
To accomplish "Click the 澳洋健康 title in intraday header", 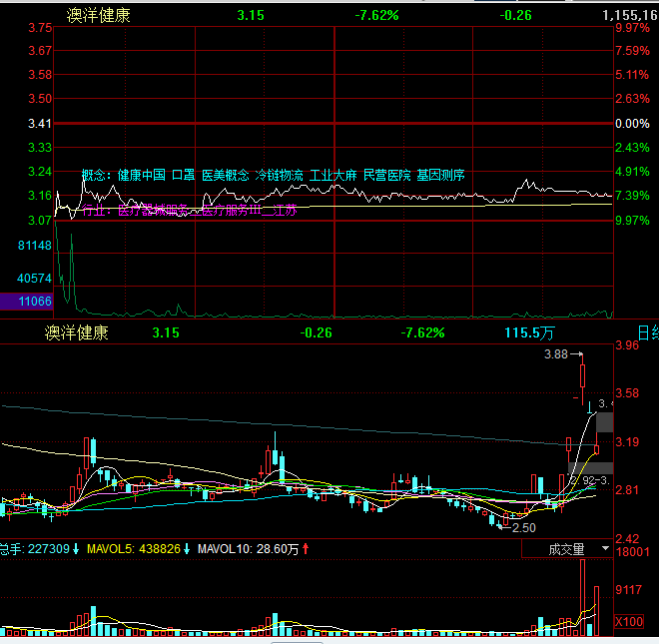I will click(98, 15).
